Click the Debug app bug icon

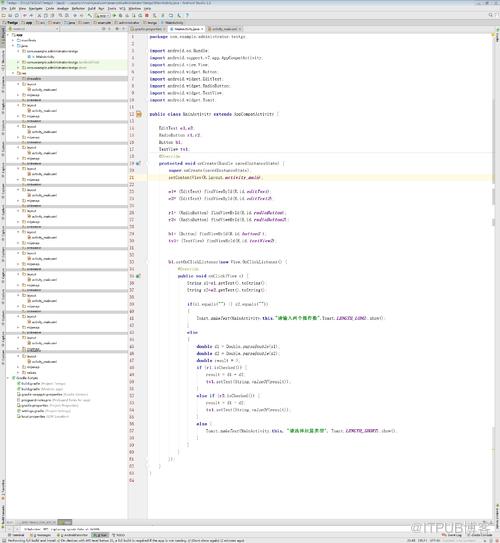click(x=120, y=16)
